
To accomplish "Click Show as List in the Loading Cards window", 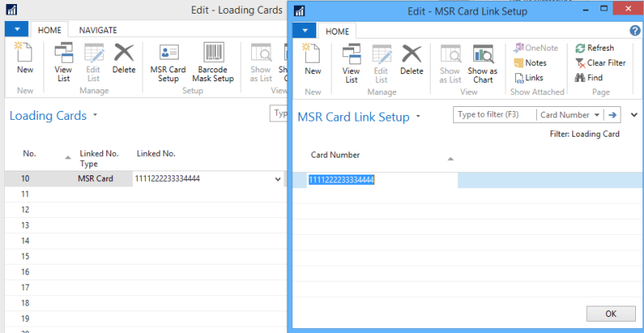I will [x=261, y=62].
